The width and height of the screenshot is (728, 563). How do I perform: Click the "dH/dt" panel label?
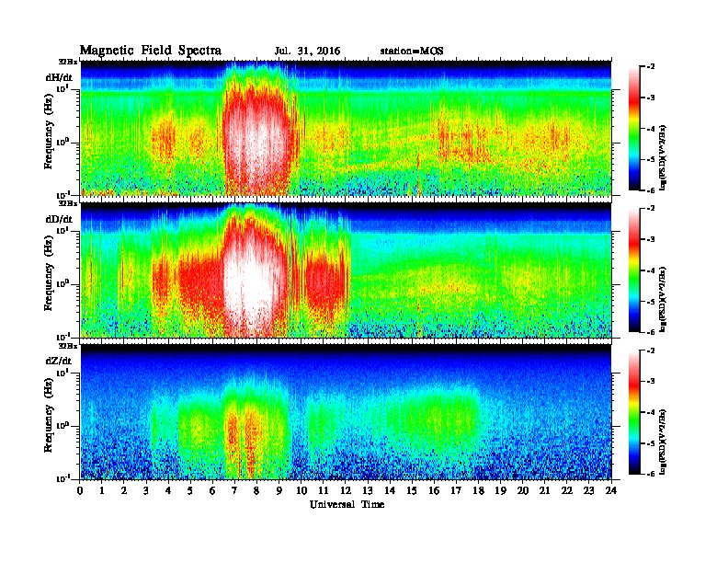click(x=59, y=77)
